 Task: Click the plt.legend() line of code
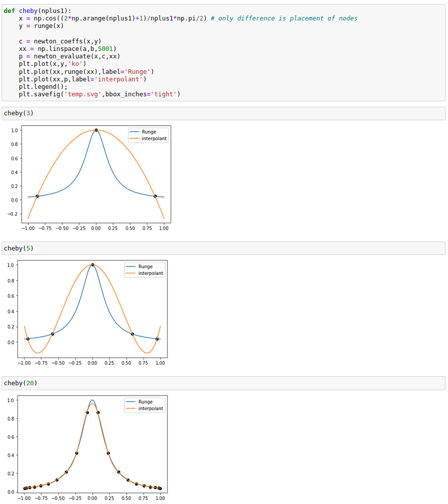tap(42, 86)
